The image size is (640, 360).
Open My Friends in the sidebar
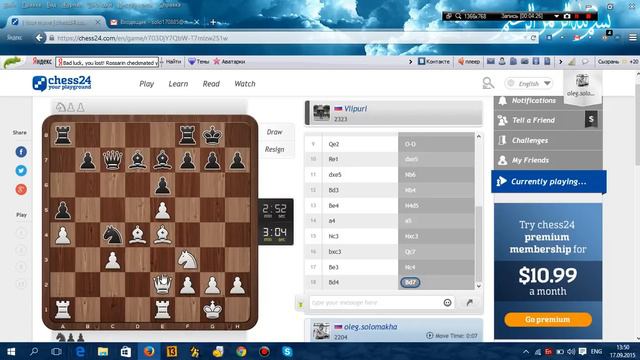548,160
